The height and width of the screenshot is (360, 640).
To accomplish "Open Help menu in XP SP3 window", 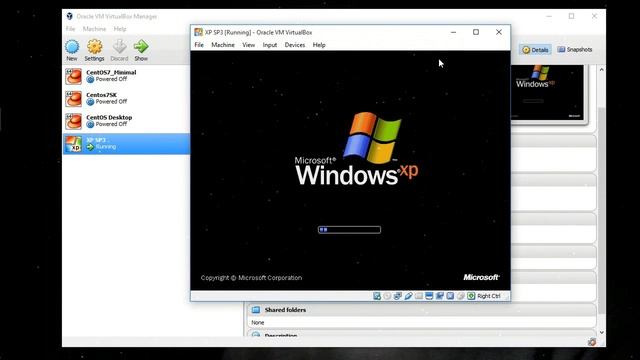I will [x=319, y=45].
